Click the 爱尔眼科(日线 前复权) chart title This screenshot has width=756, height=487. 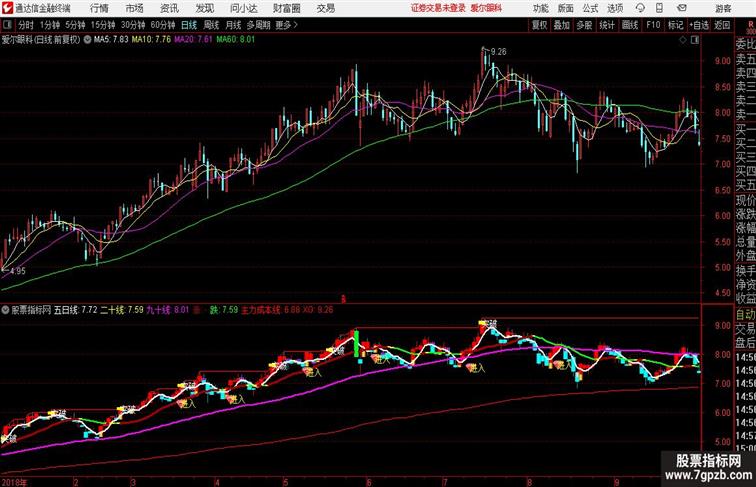(41, 40)
